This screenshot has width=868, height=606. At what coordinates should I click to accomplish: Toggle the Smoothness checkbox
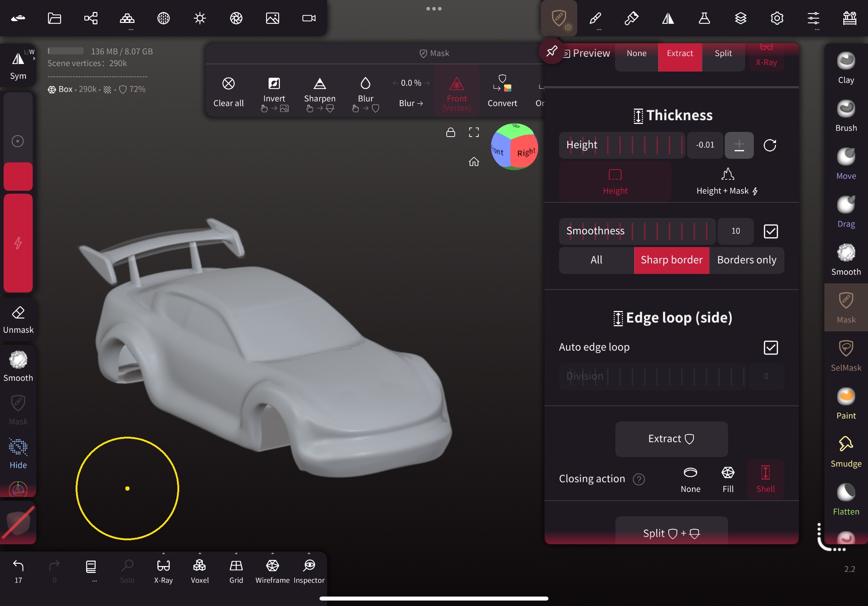pyautogui.click(x=771, y=231)
